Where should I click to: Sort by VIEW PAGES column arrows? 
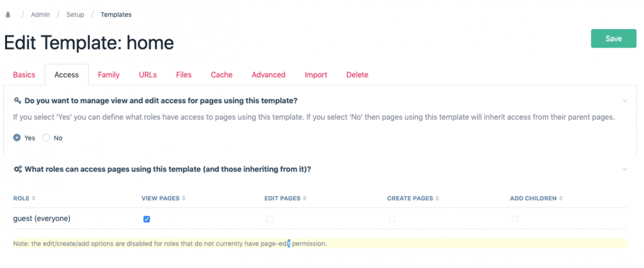coord(184,198)
